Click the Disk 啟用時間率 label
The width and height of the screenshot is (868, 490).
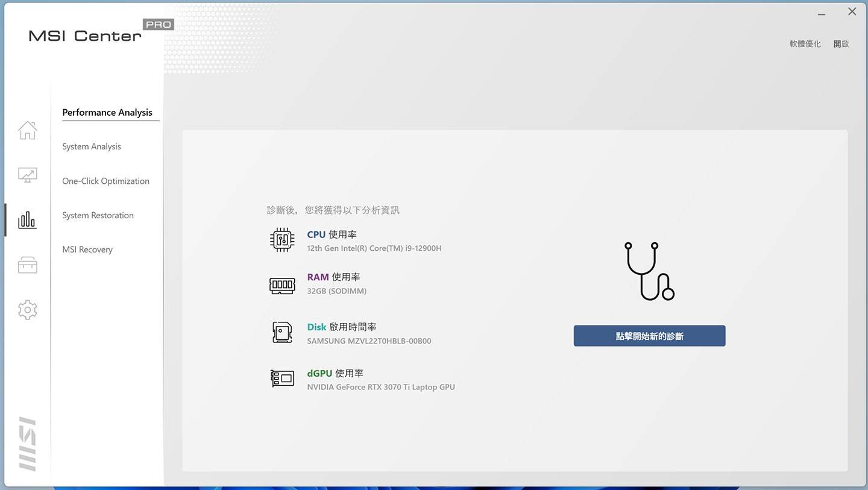(x=342, y=327)
